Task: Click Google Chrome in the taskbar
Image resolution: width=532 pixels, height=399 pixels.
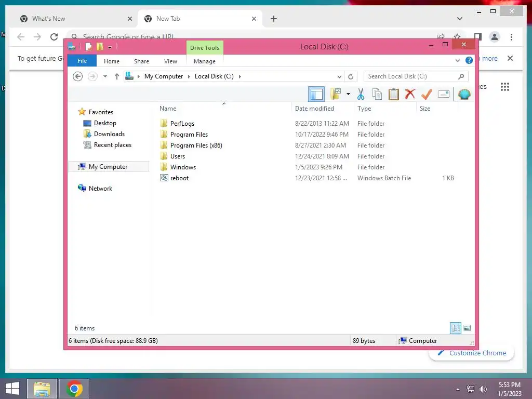Action: point(74,389)
